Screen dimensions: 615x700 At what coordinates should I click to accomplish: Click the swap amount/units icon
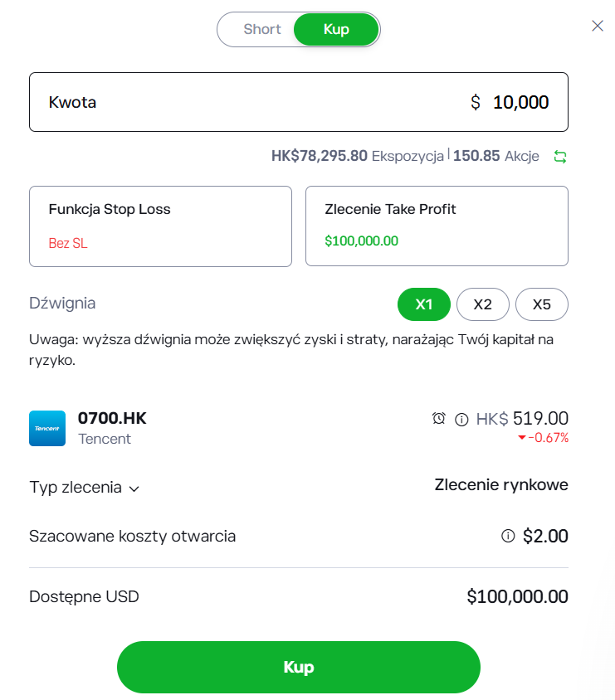click(x=560, y=156)
